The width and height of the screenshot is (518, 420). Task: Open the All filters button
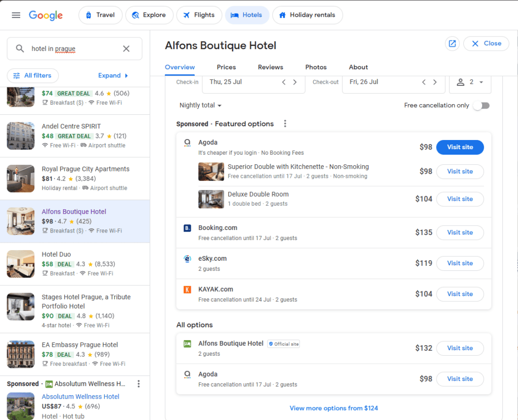click(33, 76)
